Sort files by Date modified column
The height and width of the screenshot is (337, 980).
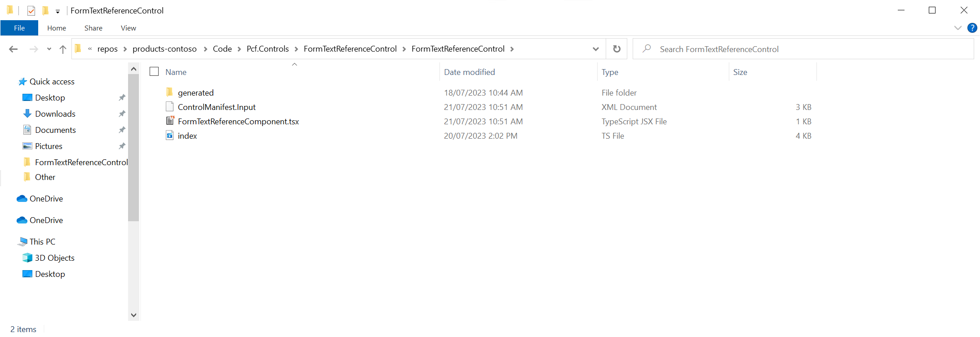coord(469,72)
